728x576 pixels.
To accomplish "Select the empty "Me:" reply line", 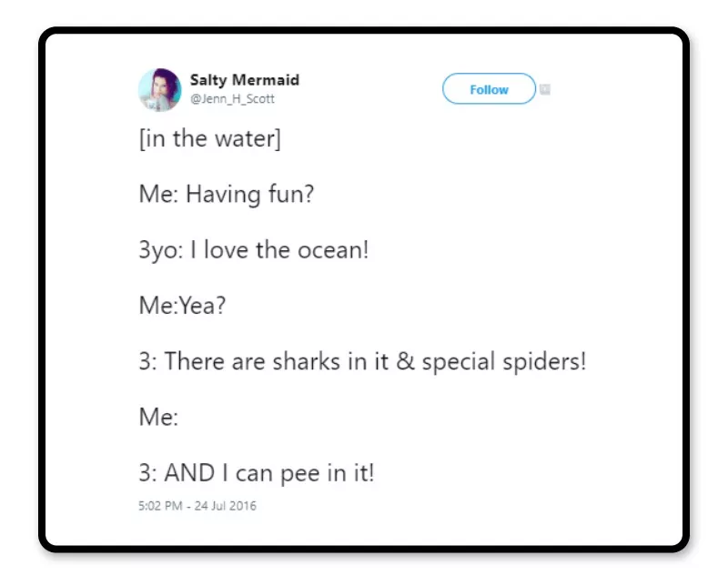I will click(158, 417).
